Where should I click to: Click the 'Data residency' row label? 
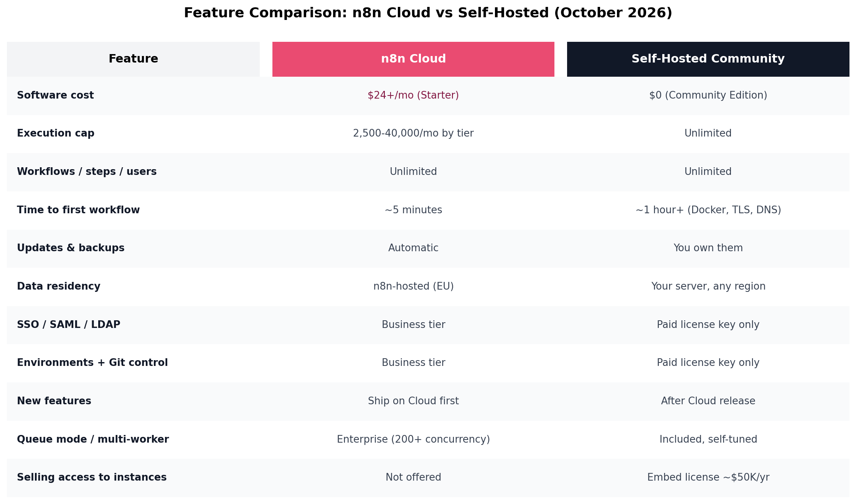click(x=59, y=287)
